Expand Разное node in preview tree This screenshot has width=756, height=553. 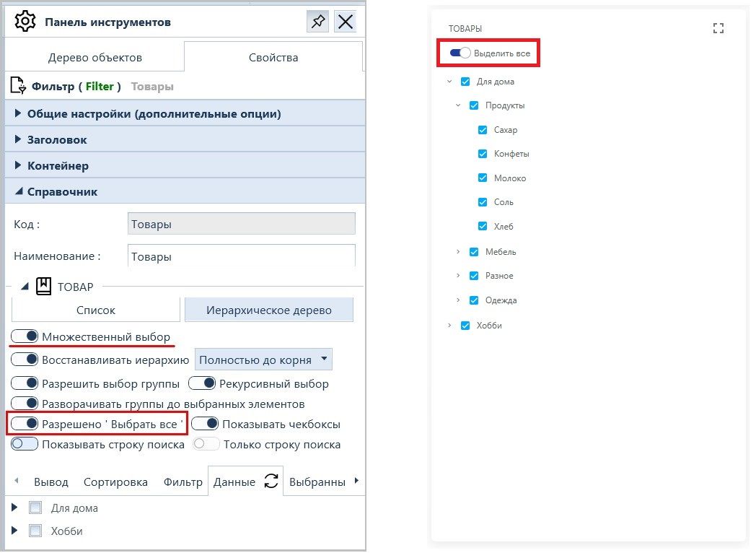(x=458, y=276)
